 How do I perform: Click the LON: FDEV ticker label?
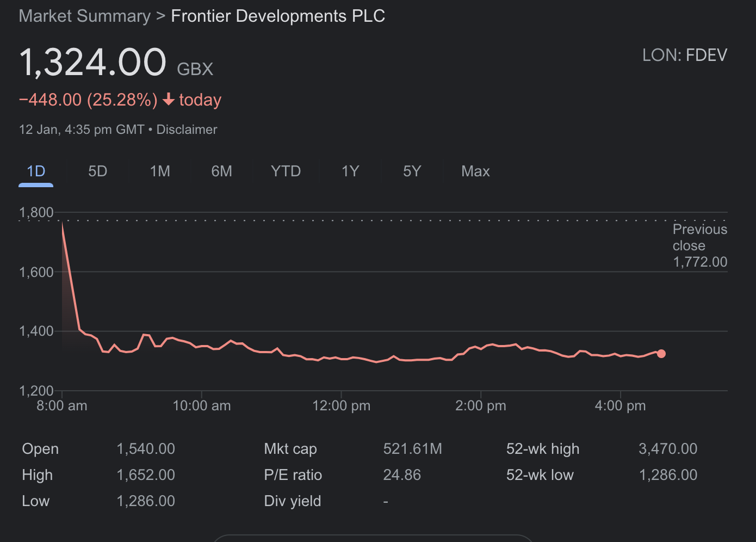point(685,55)
